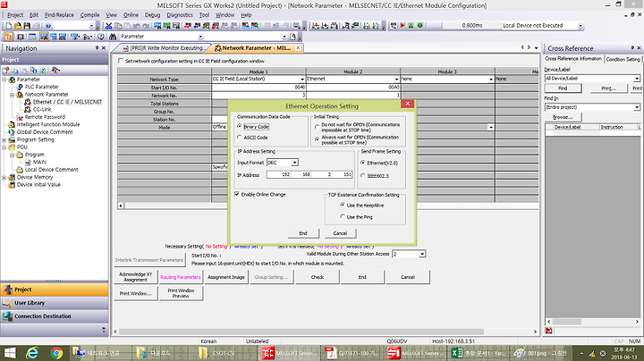The width and height of the screenshot is (644, 361).
Task: Open Input Format DEC dropdown
Action: click(294, 163)
